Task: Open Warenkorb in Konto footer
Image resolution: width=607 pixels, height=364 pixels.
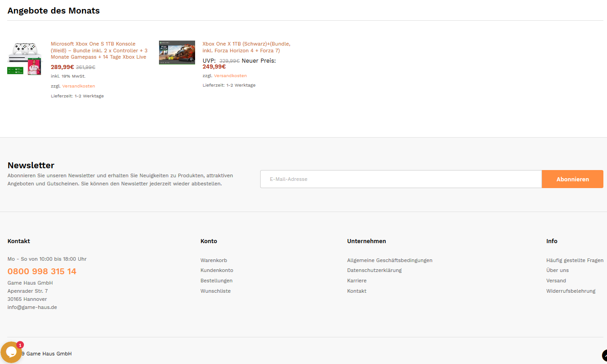Action: 214,260
